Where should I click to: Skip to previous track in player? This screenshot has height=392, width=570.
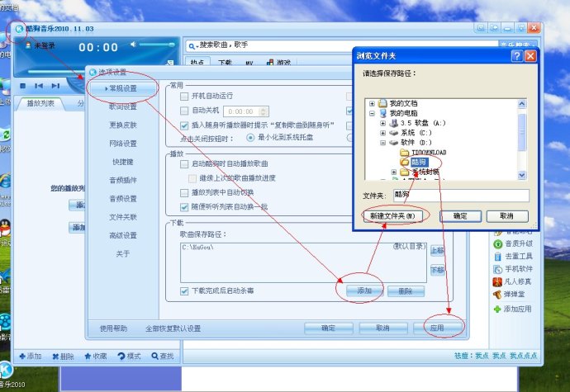click(x=39, y=86)
